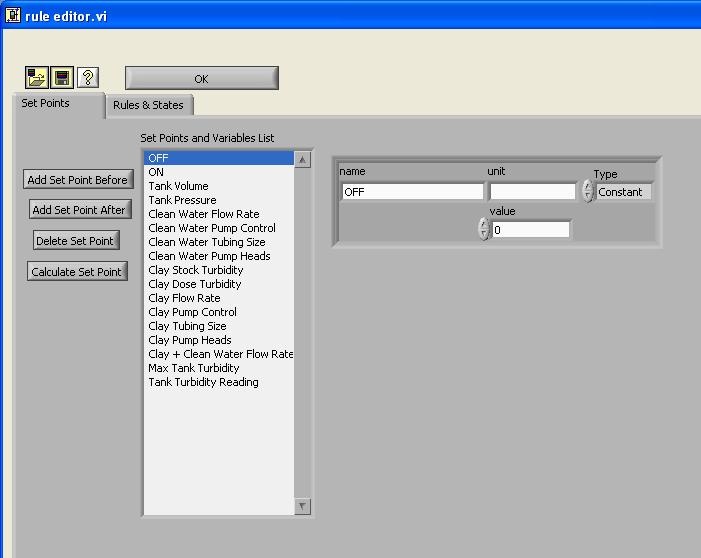
Task: Select Tank Volume in the list
Action: pos(219,186)
